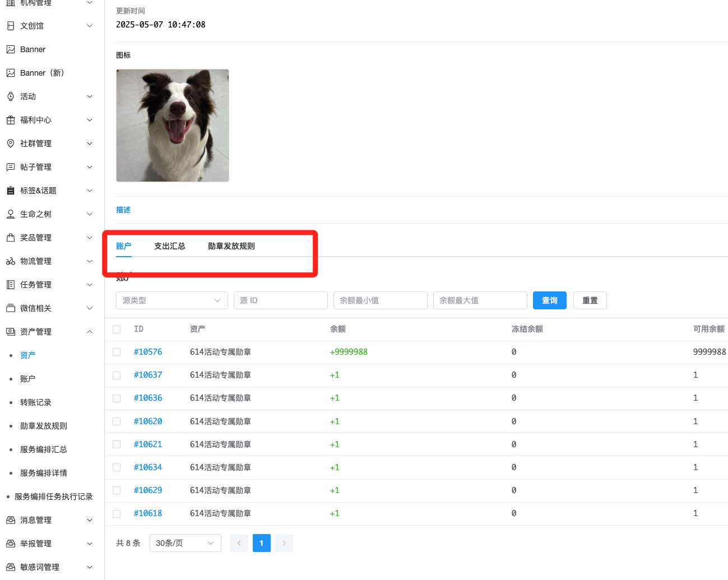Switch to the 勋章发放规则 tab
This screenshot has width=728, height=580.
pos(231,246)
